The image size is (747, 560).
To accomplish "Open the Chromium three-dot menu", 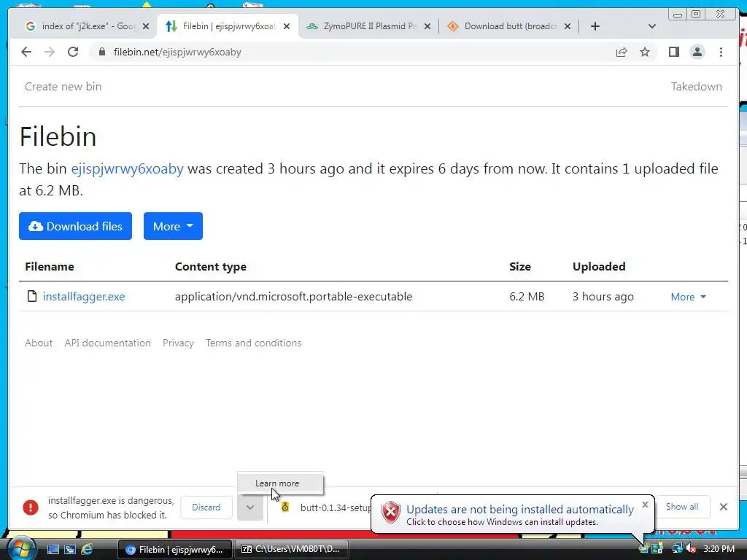I will click(x=721, y=52).
